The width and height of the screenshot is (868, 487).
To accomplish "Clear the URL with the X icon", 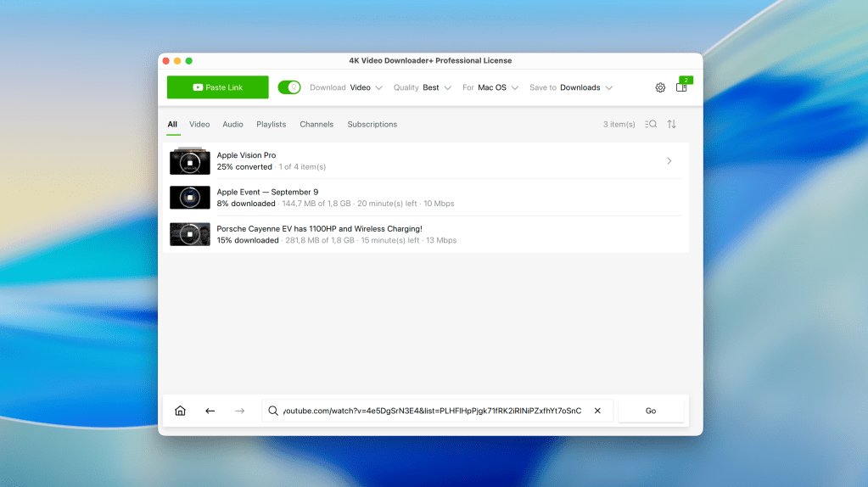I will point(597,411).
